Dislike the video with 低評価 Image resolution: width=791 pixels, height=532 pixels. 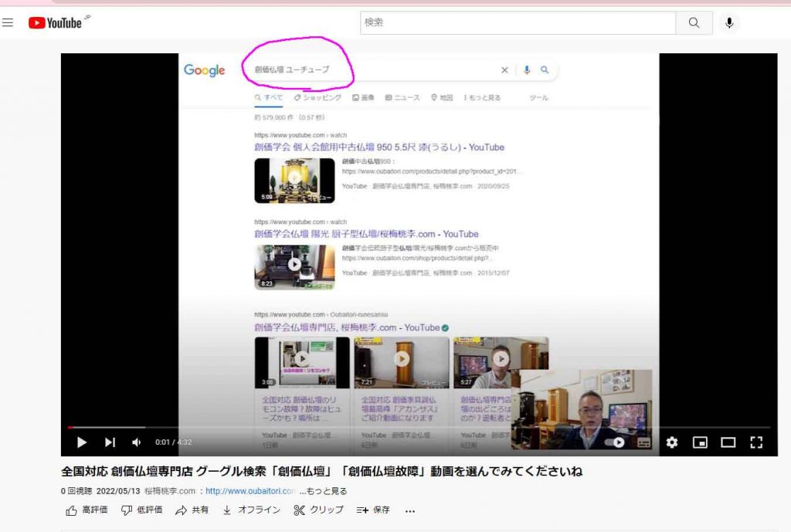[142, 510]
